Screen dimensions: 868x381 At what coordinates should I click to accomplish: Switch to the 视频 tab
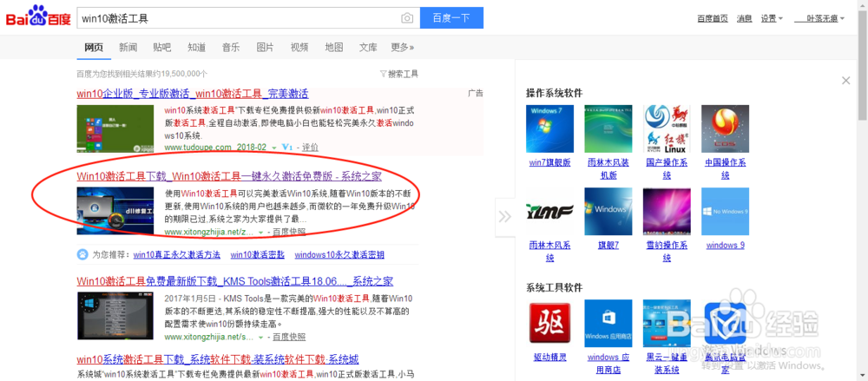[299, 48]
